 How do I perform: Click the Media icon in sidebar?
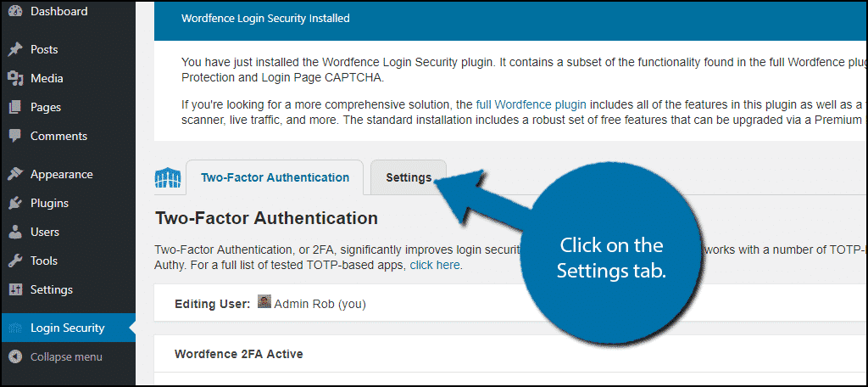tap(15, 78)
